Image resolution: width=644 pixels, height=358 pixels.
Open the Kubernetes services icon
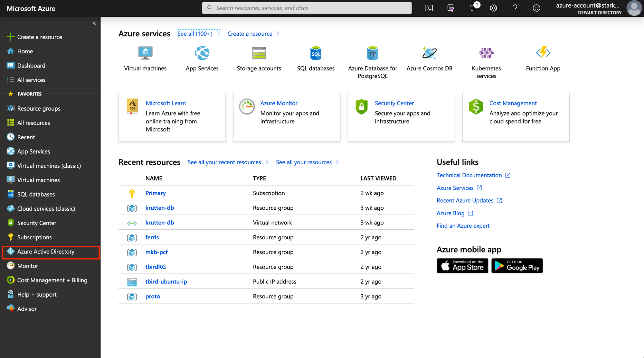pyautogui.click(x=486, y=52)
